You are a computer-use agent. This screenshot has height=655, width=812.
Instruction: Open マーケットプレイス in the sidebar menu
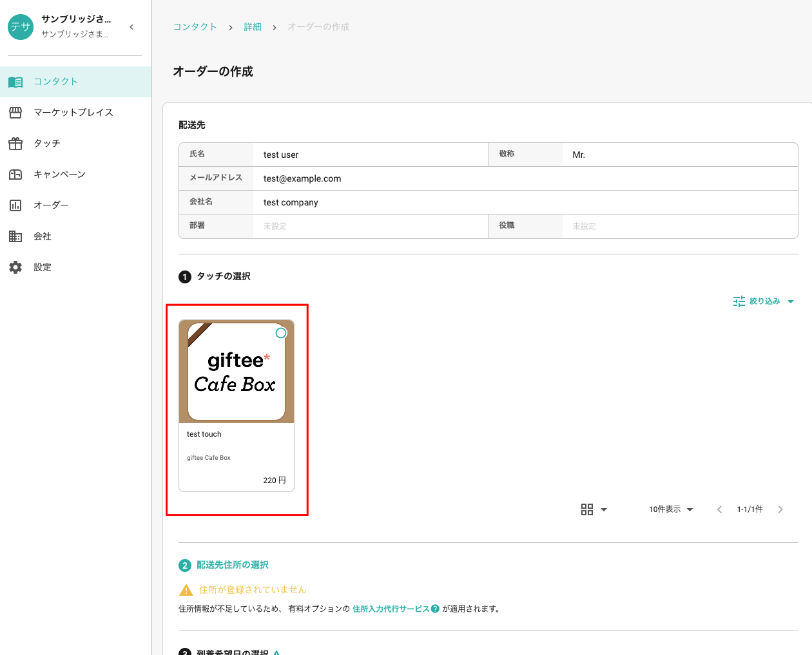tap(76, 113)
